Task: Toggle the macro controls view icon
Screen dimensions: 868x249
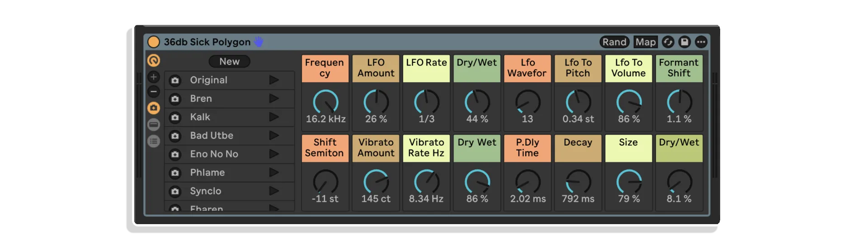Action: (154, 60)
